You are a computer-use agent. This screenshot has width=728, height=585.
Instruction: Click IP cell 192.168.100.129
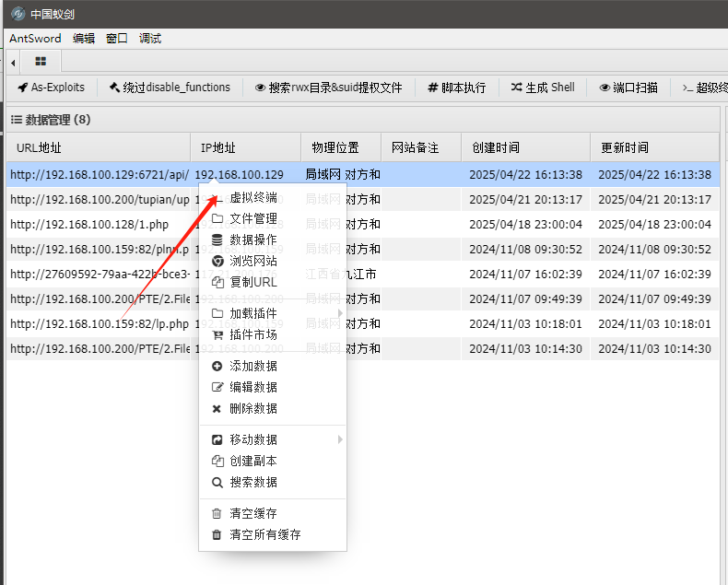tap(239, 174)
